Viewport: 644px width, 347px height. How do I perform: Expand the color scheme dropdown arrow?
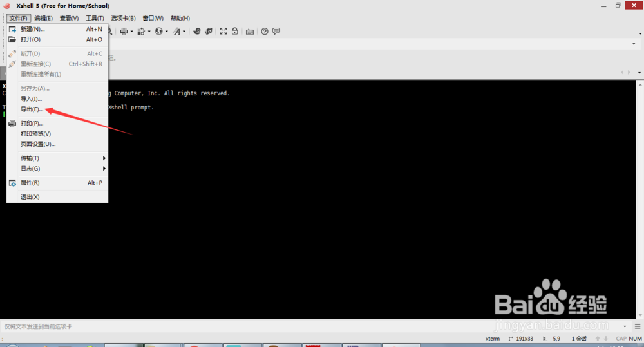click(149, 31)
